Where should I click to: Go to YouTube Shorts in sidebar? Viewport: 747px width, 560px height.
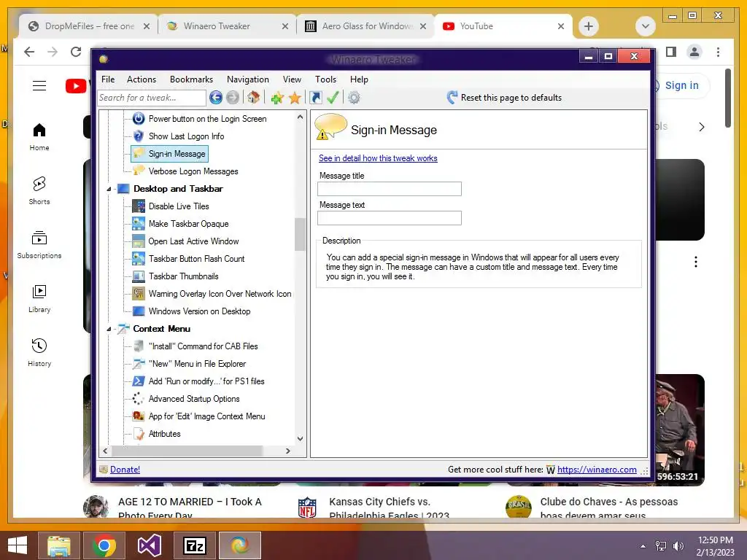click(39, 190)
